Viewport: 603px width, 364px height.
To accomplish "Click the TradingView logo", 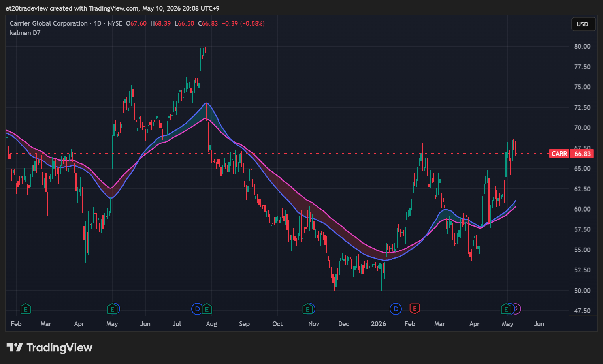I will pos(49,347).
